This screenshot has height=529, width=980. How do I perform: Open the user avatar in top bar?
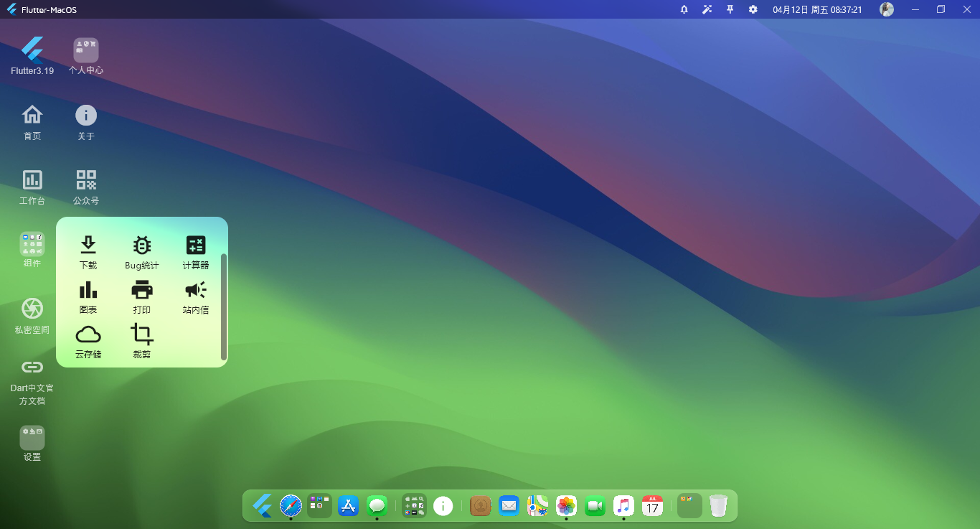coord(887,9)
